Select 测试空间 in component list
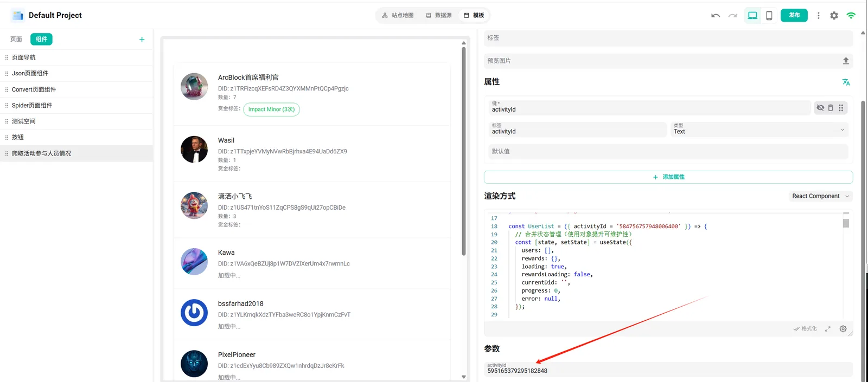The image size is (868, 382). [x=76, y=121]
